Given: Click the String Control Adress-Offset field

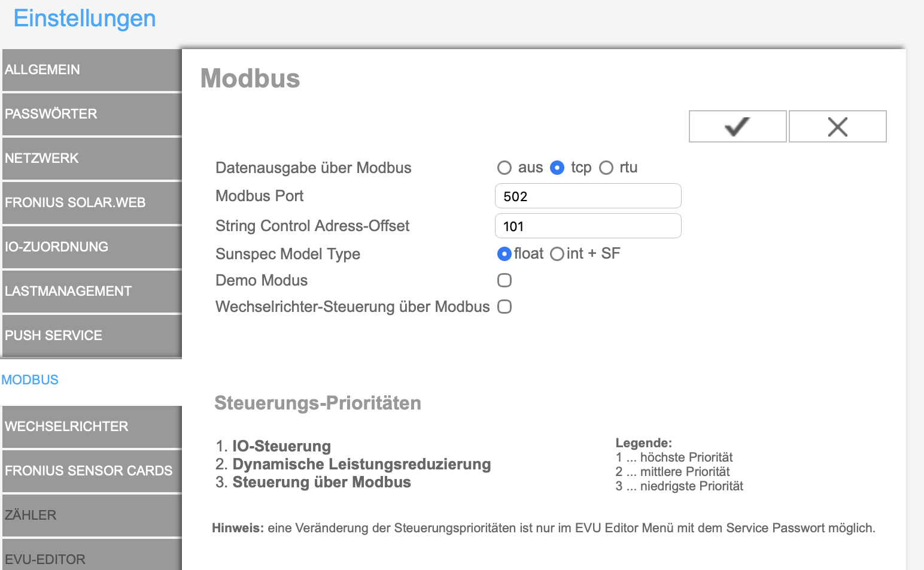Looking at the screenshot, I should pos(588,226).
